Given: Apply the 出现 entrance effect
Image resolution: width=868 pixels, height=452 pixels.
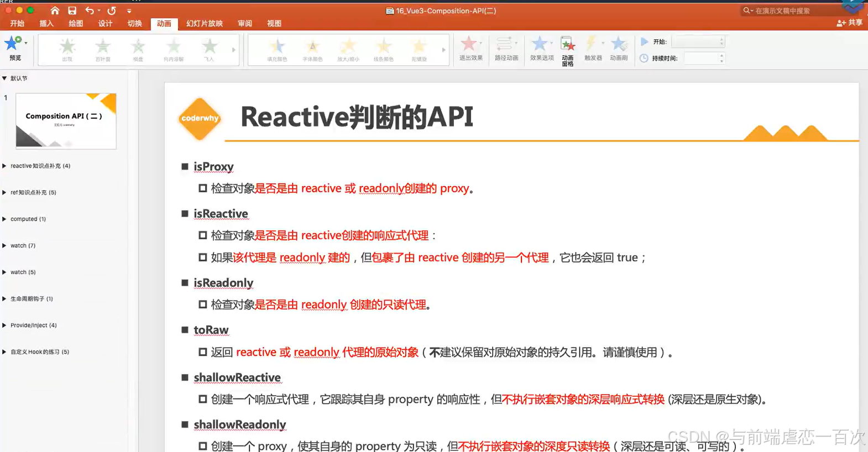Looking at the screenshot, I should [x=67, y=50].
